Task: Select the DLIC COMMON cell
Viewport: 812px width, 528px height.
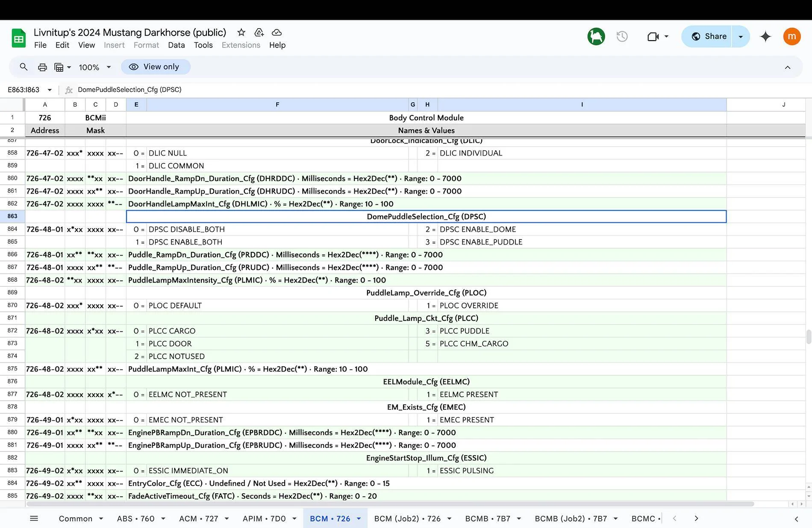Action: (277, 166)
